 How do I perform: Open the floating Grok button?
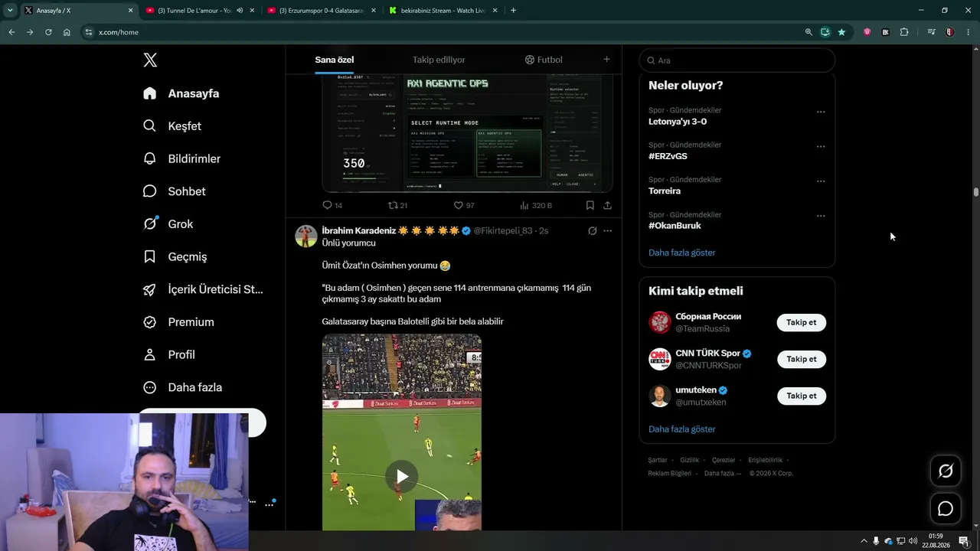click(946, 471)
